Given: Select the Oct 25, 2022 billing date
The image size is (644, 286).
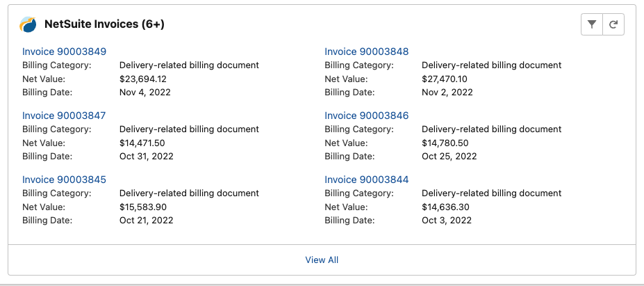Looking at the screenshot, I should point(449,157).
